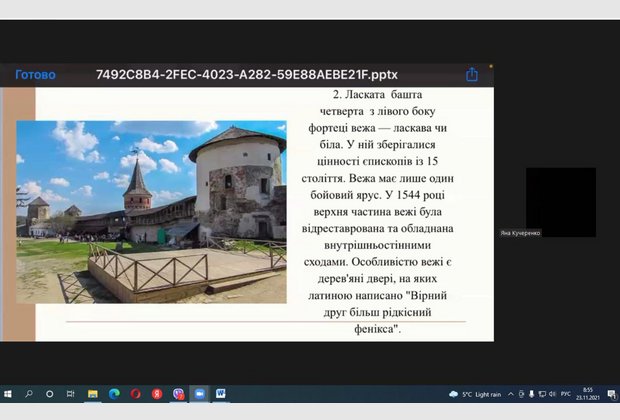Viewport: 620px width, 420px height.
Task: Tap the share icon in the file header
Action: pos(472,74)
